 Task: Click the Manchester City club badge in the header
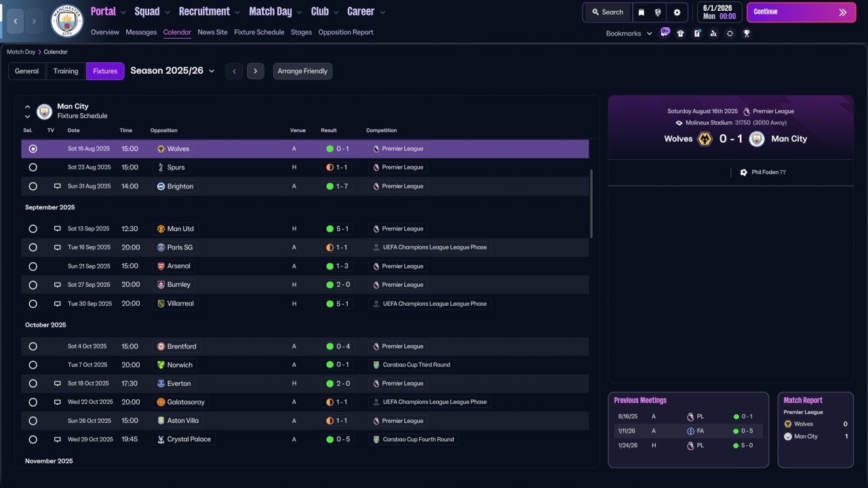67,21
